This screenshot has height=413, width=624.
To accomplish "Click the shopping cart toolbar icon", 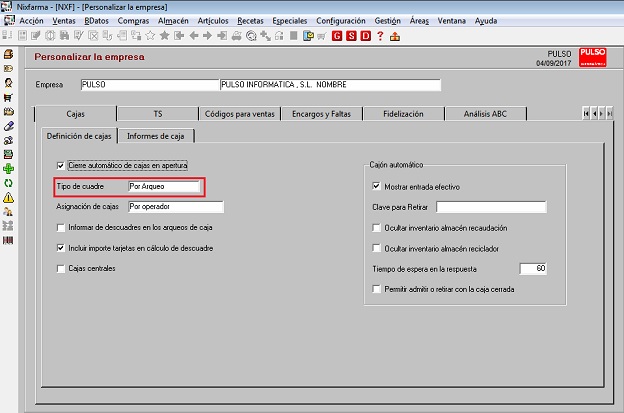I will 322,37.
